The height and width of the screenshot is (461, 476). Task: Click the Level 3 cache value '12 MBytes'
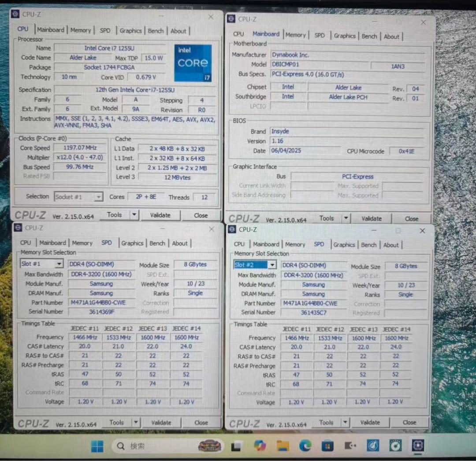tap(177, 177)
